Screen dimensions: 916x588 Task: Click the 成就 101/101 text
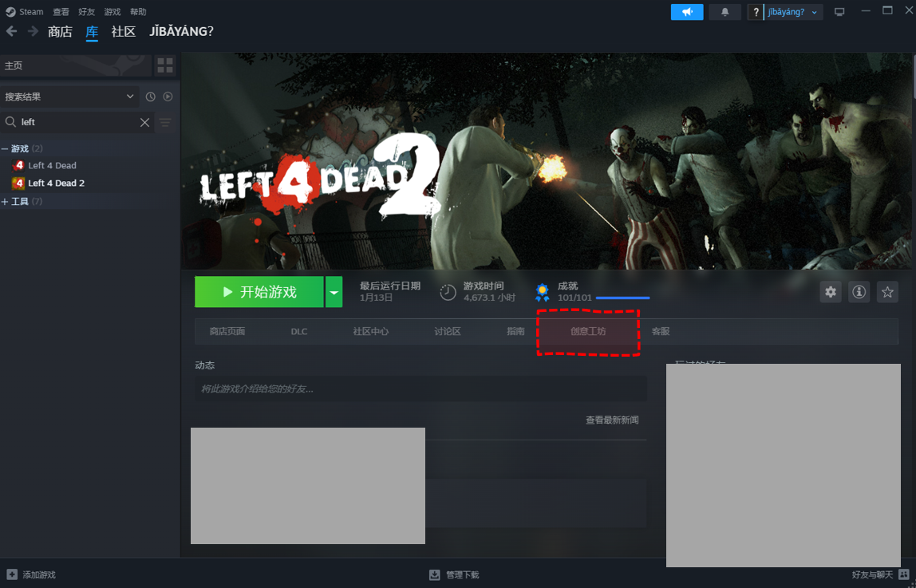[x=574, y=291]
